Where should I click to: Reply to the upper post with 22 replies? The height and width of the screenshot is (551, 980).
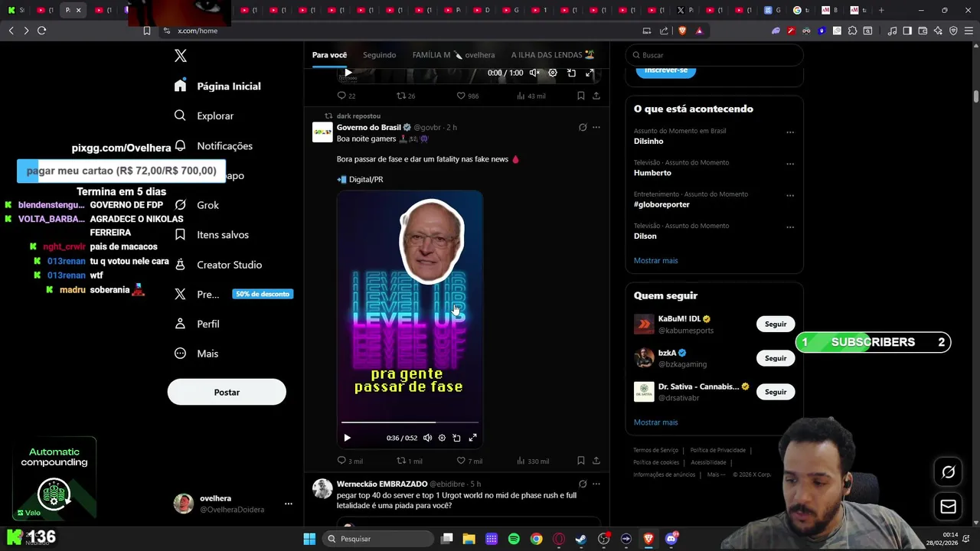[346, 96]
